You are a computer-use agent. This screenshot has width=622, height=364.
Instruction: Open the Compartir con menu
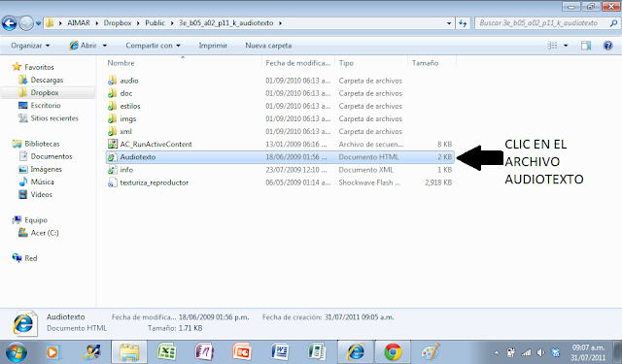154,46
